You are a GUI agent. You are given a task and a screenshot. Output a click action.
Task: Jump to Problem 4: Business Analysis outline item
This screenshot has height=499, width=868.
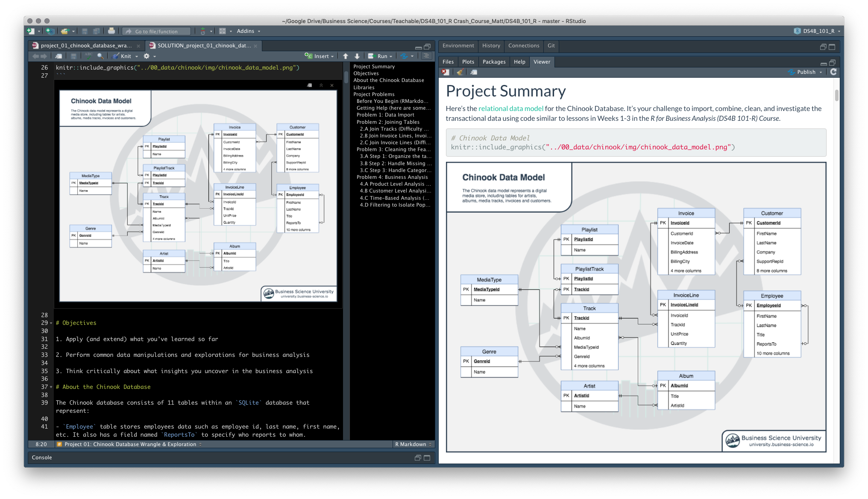(x=392, y=177)
